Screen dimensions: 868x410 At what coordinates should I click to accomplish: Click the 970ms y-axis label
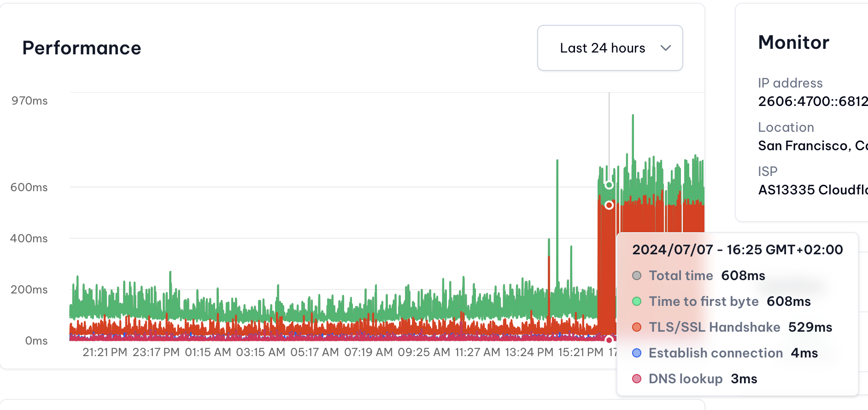pos(29,101)
